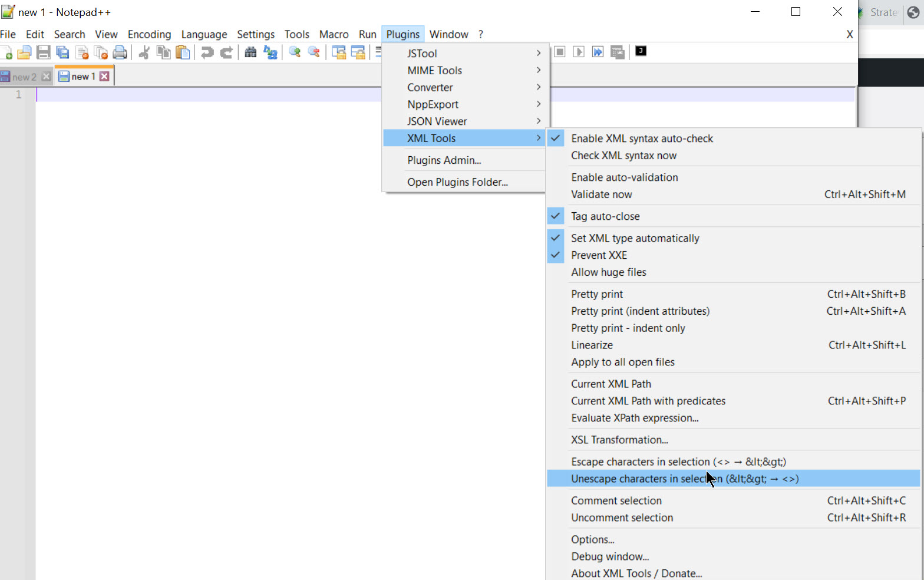
Task: Click the Save Recorded Macro icon
Action: (617, 52)
